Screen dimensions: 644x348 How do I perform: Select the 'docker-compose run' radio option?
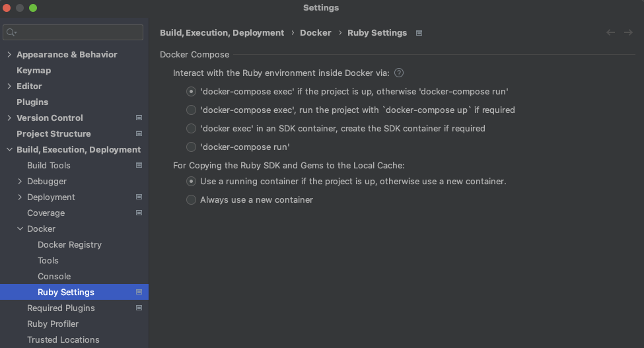pos(192,147)
